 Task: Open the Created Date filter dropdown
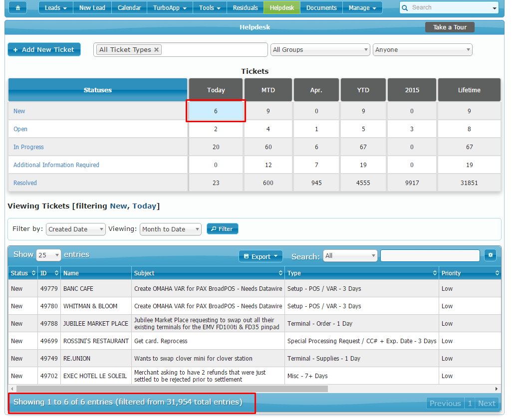[75, 229]
